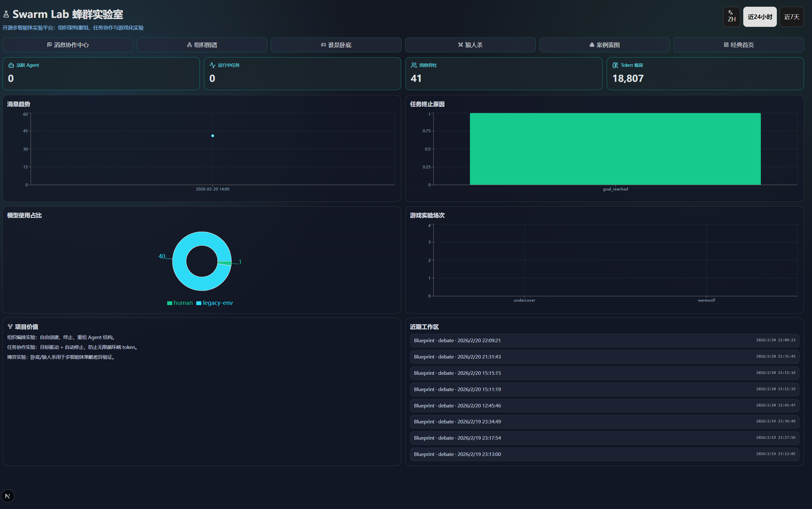
Task: Open the Next.js dev tools badge
Action: click(8, 496)
